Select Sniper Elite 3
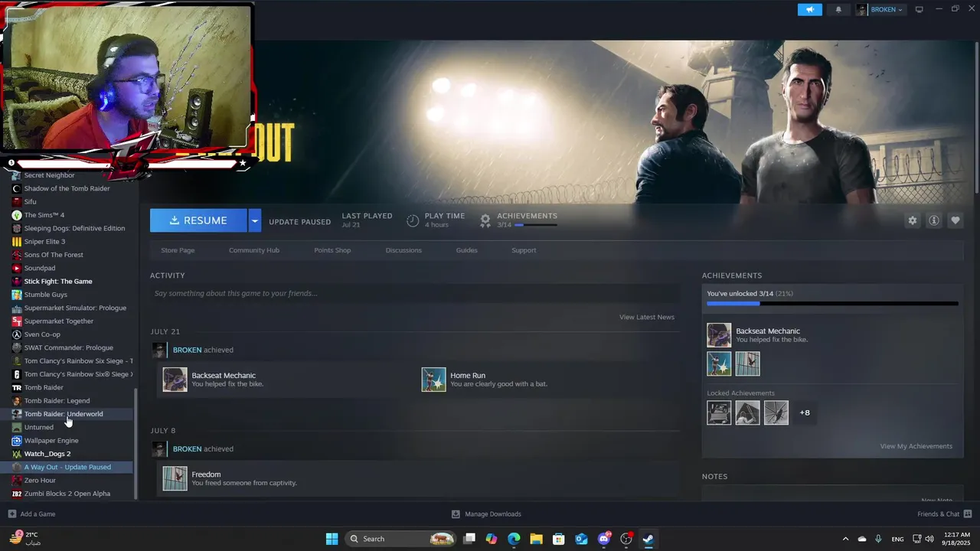Screen dimensions: 980x551 [x=44, y=242]
